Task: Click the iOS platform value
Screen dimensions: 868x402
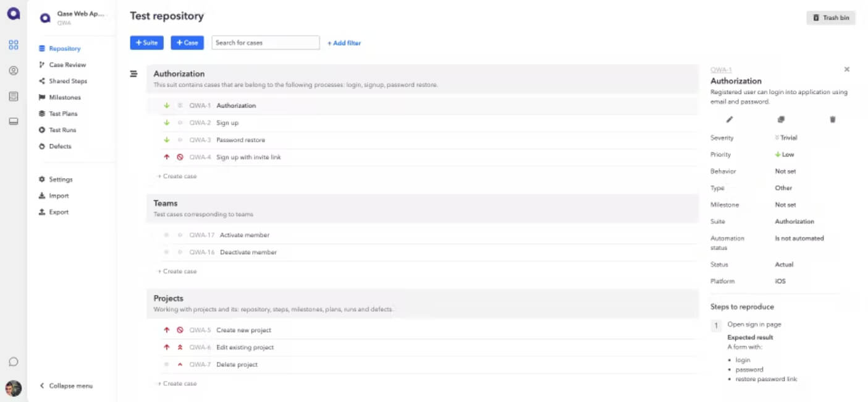Action: (780, 281)
